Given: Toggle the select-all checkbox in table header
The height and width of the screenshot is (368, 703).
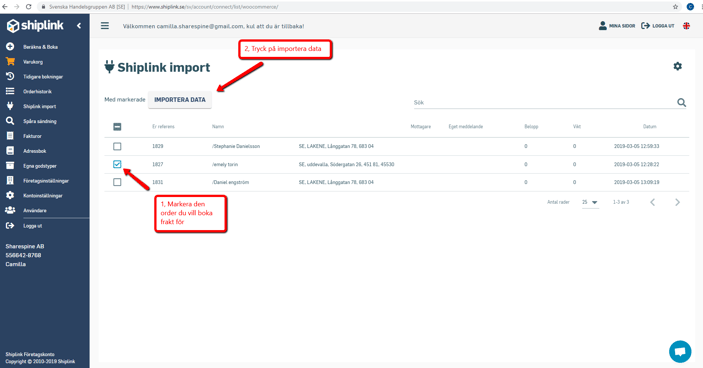Looking at the screenshot, I should [x=117, y=127].
